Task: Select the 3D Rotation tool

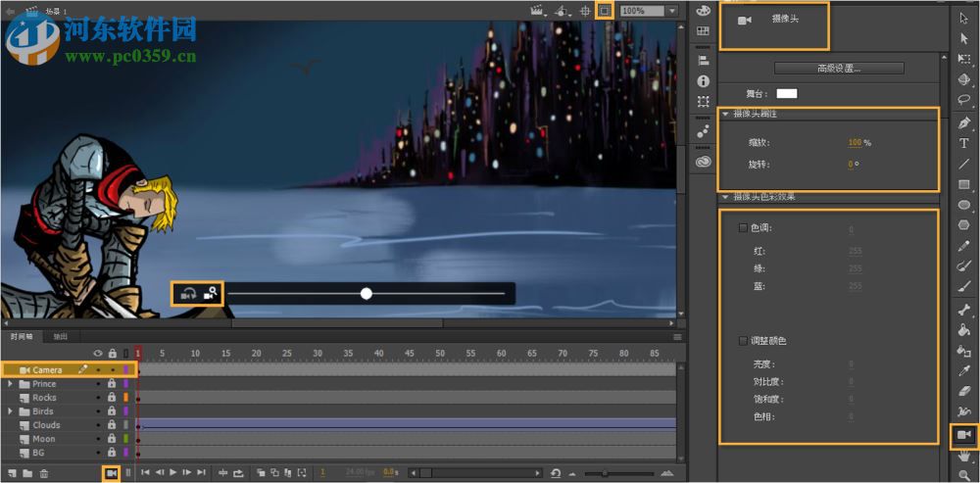Action: point(963,79)
